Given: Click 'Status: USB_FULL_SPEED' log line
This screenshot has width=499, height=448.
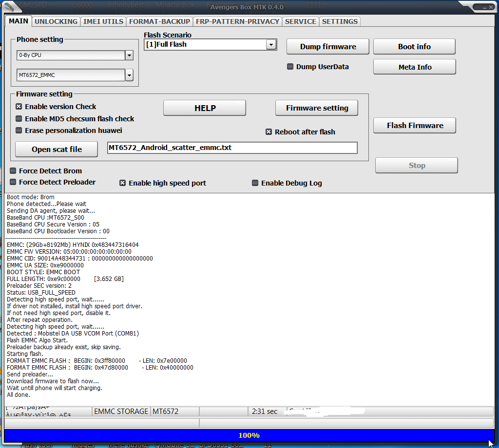Looking at the screenshot, I should 41,293.
